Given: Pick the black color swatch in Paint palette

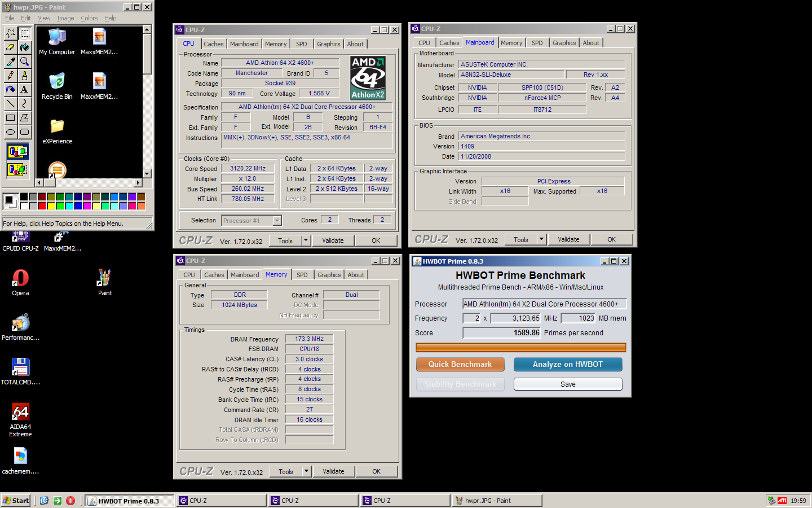Looking at the screenshot, I should click(x=24, y=196).
